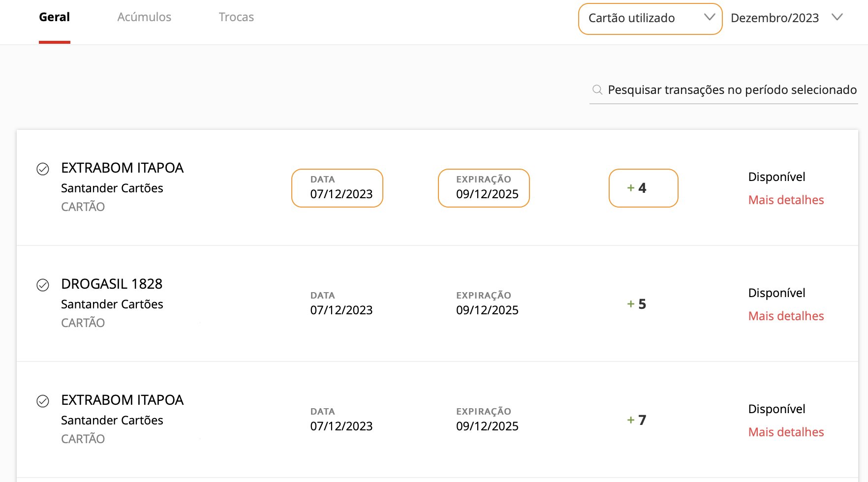Click check icon of the +4 EXTRABOM row
The height and width of the screenshot is (482, 868).
pyautogui.click(x=43, y=169)
